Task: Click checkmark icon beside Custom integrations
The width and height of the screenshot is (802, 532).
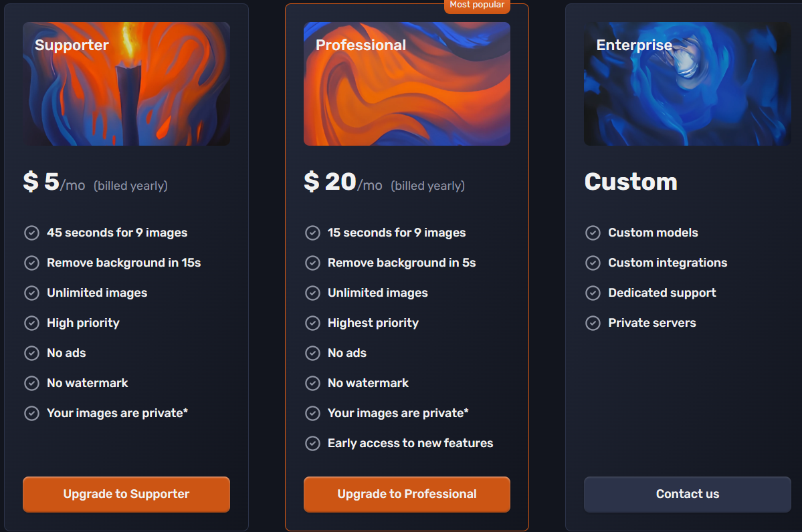Action: click(593, 263)
